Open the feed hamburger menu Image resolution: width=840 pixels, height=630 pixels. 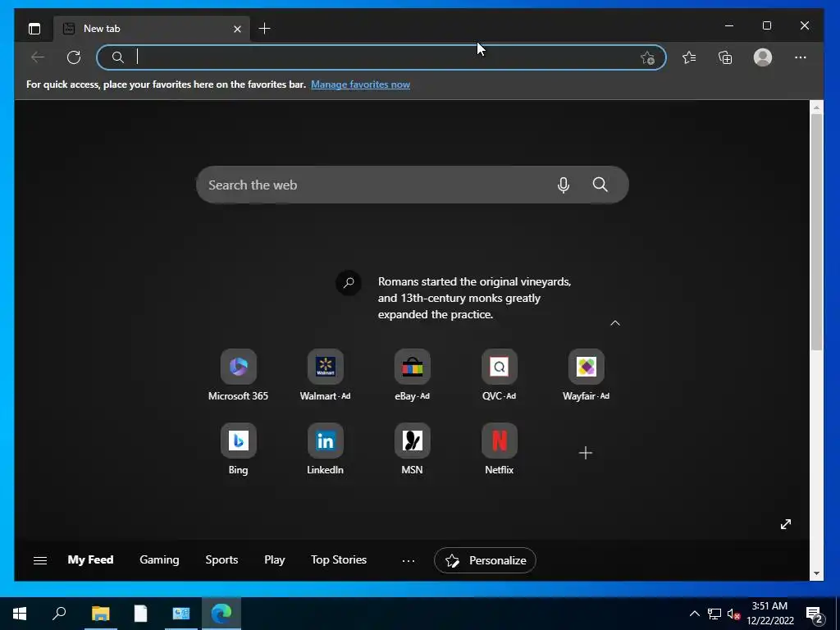40,560
